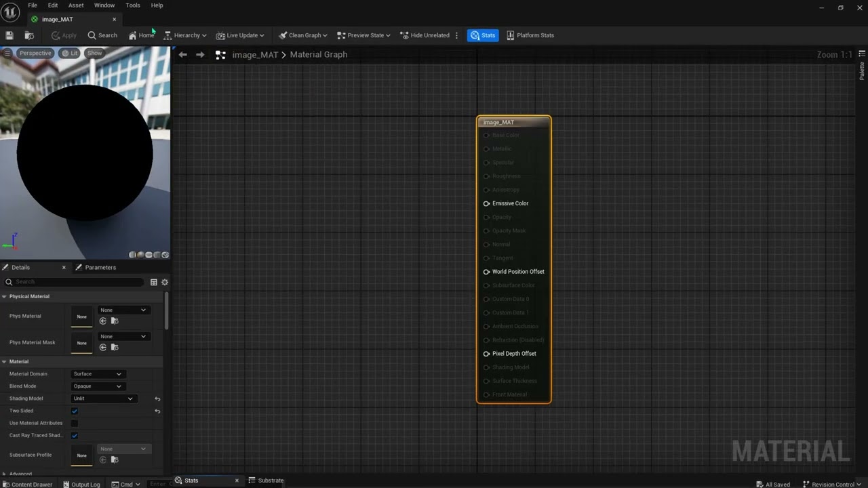Open the Details property matrix grid icon
The image size is (868, 488).
154,282
